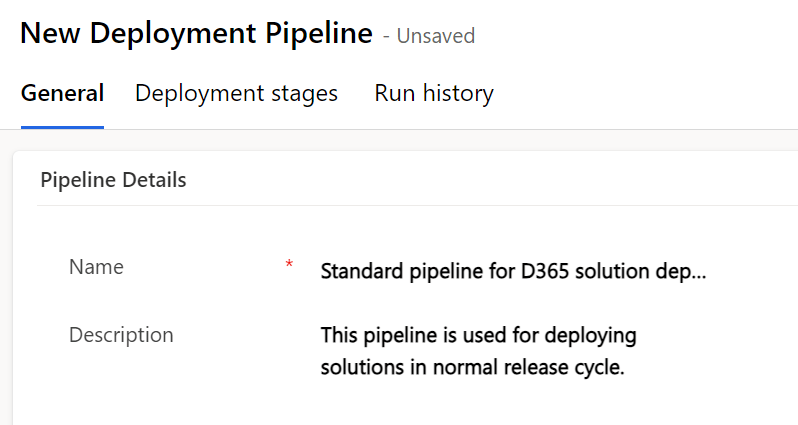Click the word 'Standard' in Name field
798x425 pixels.
tap(357, 272)
